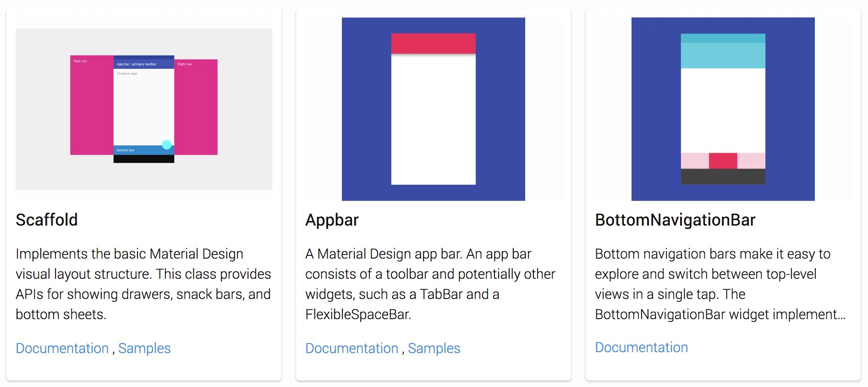The height and width of the screenshot is (387, 868).
Task: Click the Scaffold layout preview image
Action: 144,109
